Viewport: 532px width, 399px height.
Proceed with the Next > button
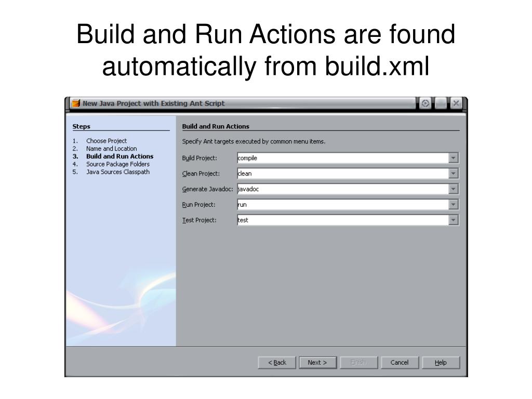coord(317,362)
